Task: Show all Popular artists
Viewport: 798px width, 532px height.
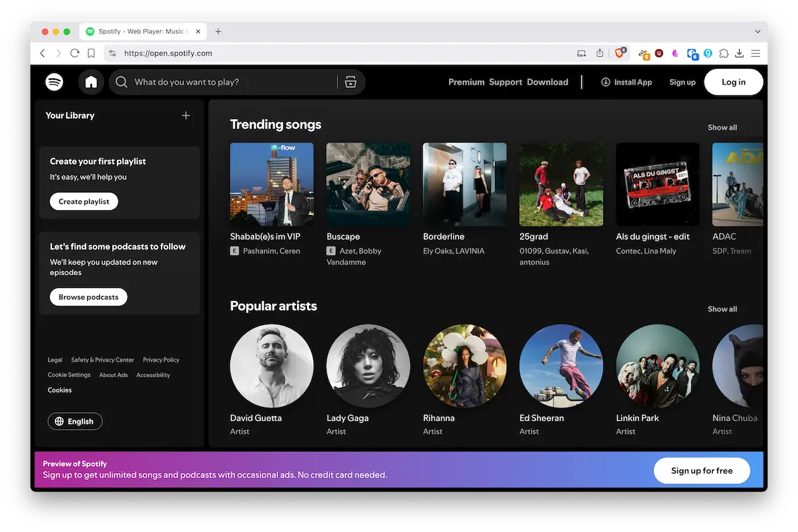Action: click(722, 309)
